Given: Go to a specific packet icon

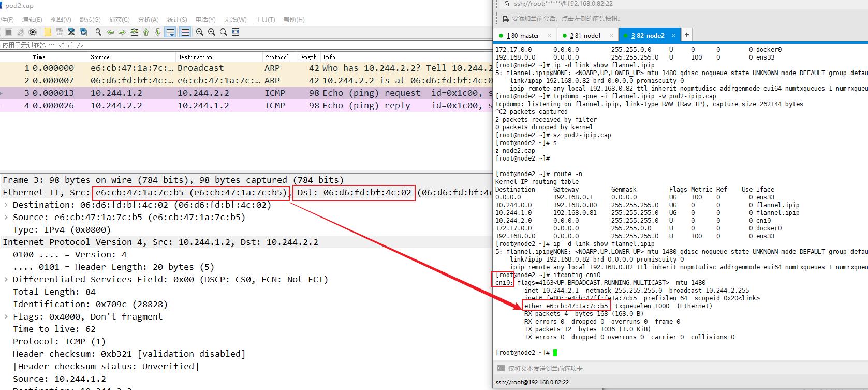Looking at the screenshot, I should [134, 32].
